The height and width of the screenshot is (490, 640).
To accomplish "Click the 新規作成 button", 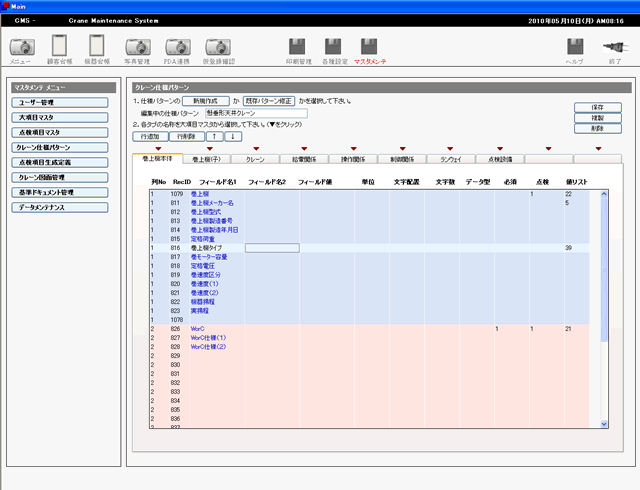I will (205, 101).
